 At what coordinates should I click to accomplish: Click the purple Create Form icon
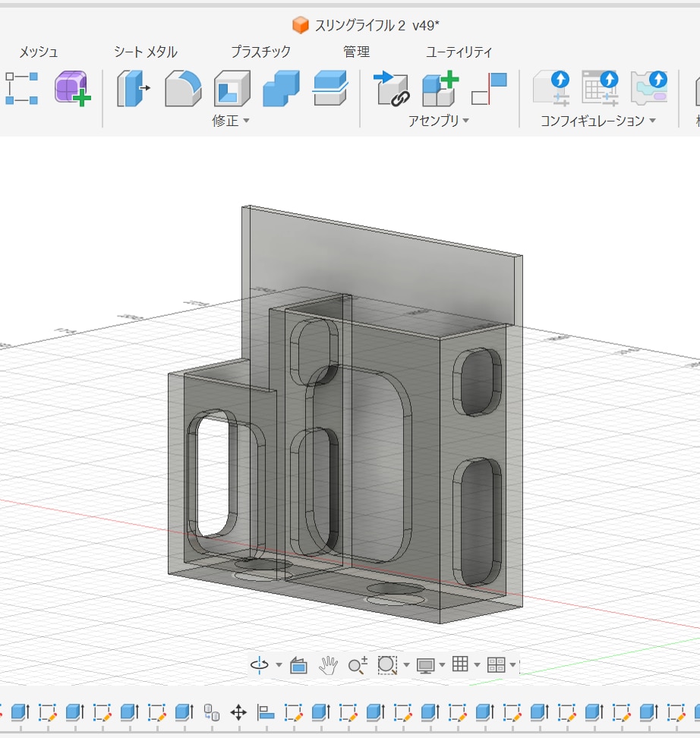pos(72,88)
